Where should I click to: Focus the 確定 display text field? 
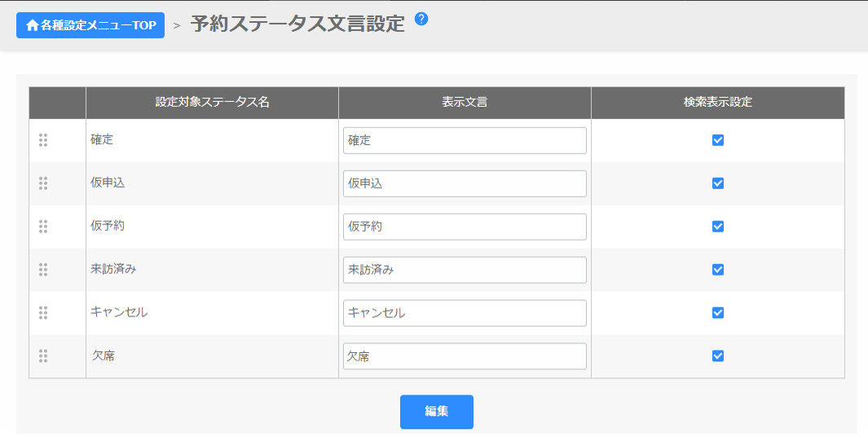coord(465,140)
